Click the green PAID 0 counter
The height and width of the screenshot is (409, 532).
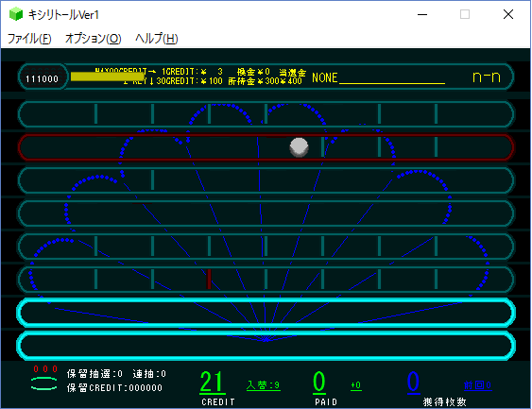click(319, 383)
